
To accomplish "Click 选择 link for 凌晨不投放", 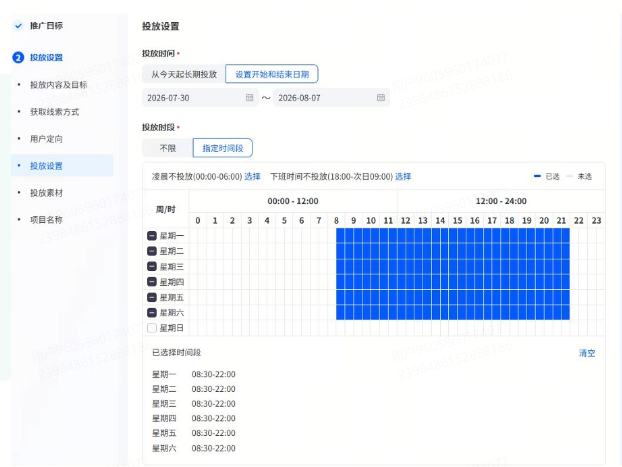I will coord(252,177).
